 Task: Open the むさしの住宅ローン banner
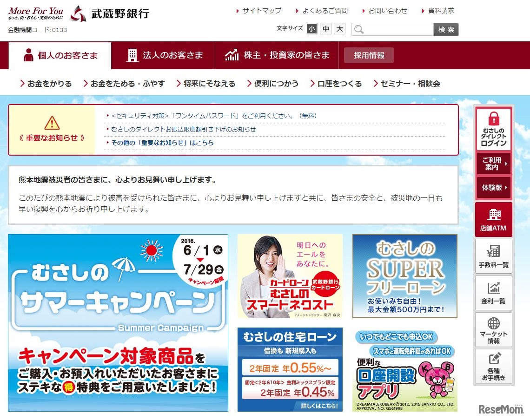pos(290,369)
